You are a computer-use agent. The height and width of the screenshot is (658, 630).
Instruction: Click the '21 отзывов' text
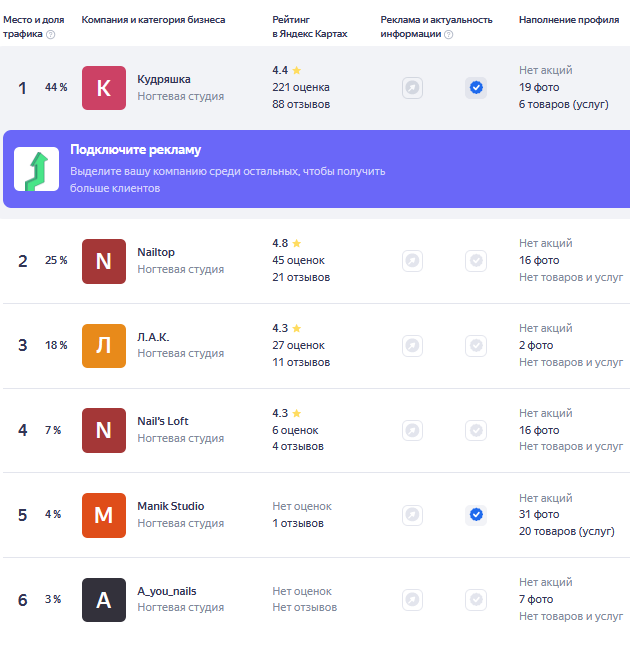coord(301,277)
